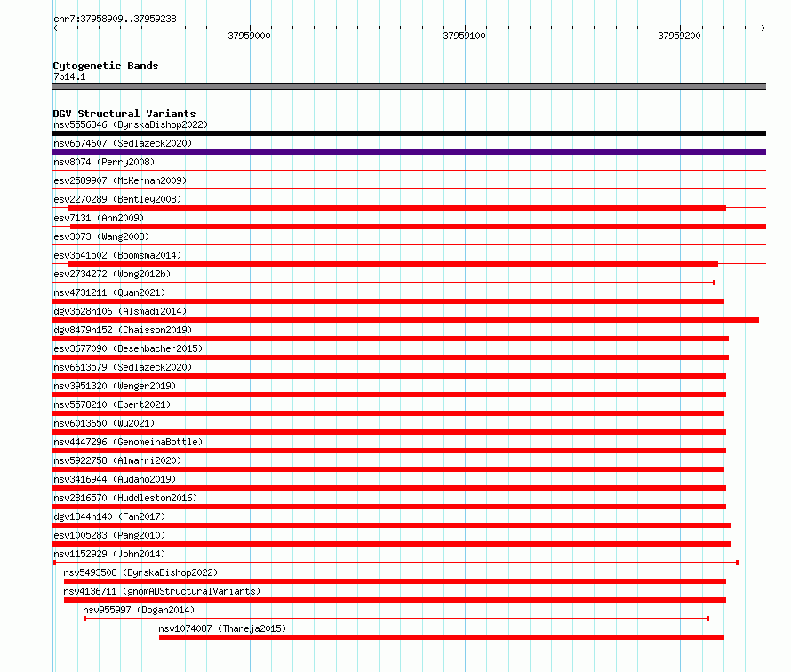The image size is (791, 672).
Task: Click the gray 7p14.1 cytoband bar
Action: (x=409, y=86)
